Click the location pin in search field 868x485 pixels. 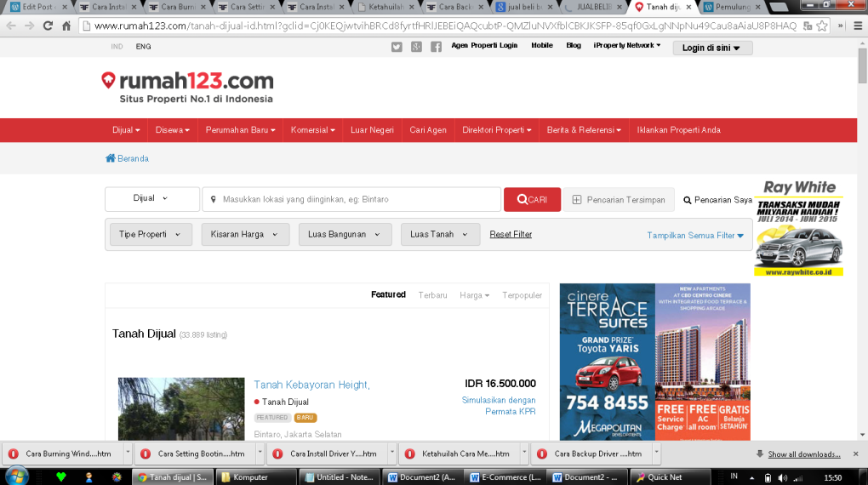(x=213, y=199)
